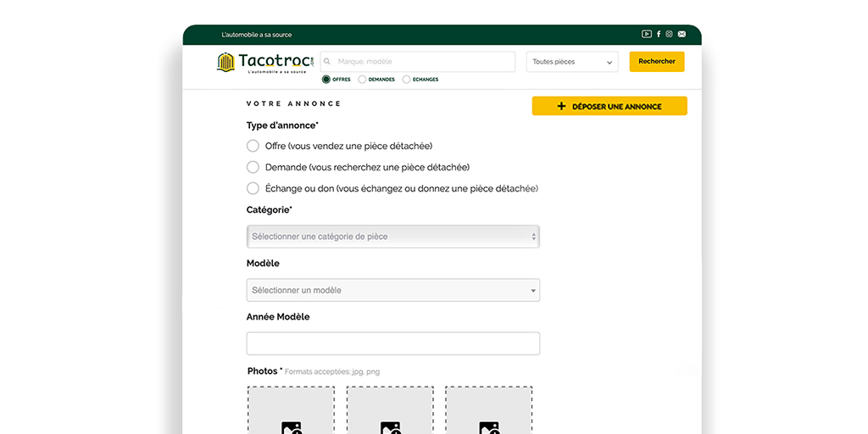This screenshot has width=868, height=434.
Task: Open the Toutes pièces dropdown
Action: (x=572, y=62)
